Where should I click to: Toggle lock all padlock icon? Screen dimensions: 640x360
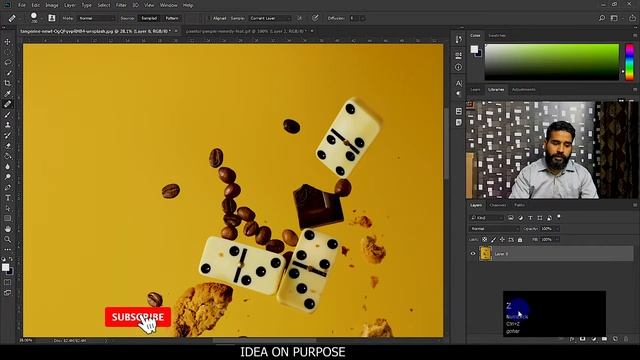pos(520,240)
